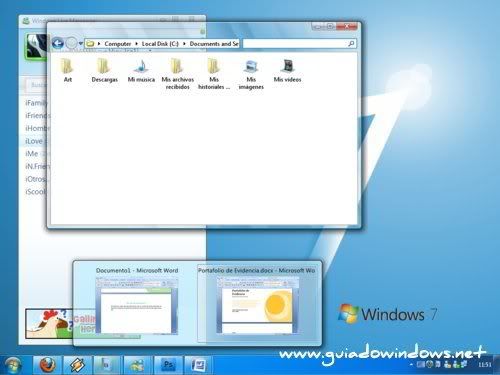Select the iN.Friends group in Messenger
This screenshot has height=375, width=500.
[37, 166]
